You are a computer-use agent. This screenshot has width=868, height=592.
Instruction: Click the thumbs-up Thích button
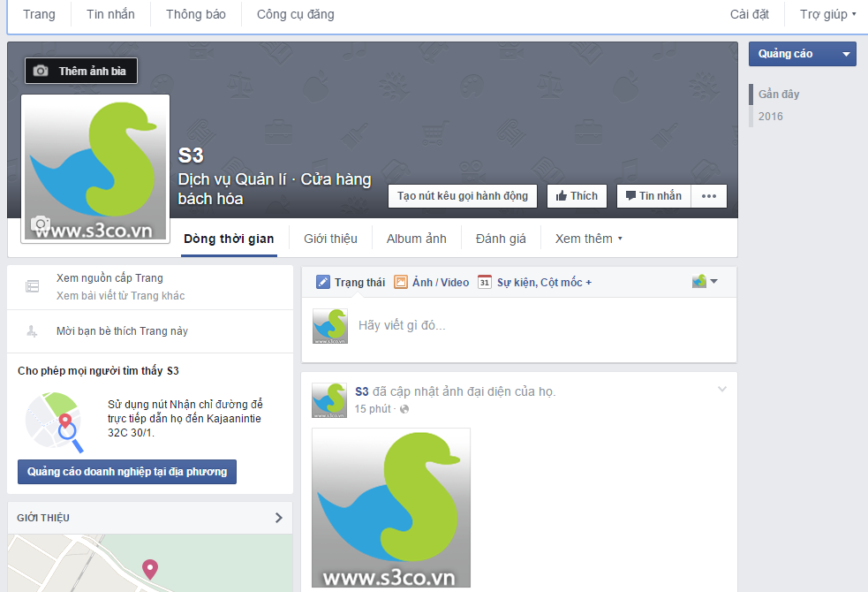(x=577, y=196)
